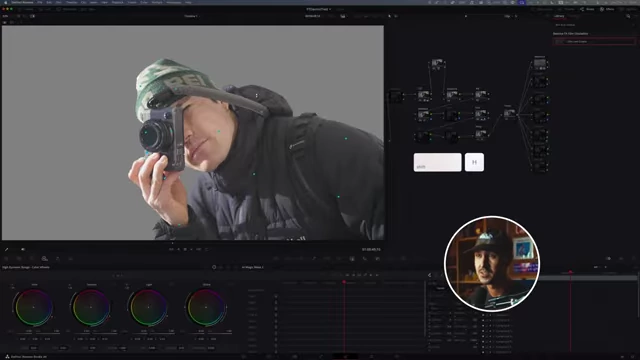Viewport: 640px width, 360px height.
Task: Toggle the Lightbox button
Action: (x=627, y=9)
